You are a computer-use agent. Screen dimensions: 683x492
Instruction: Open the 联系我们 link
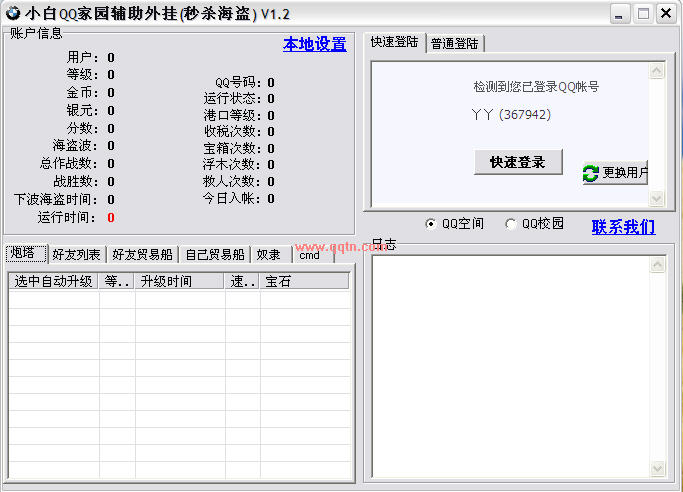pyautogui.click(x=623, y=227)
